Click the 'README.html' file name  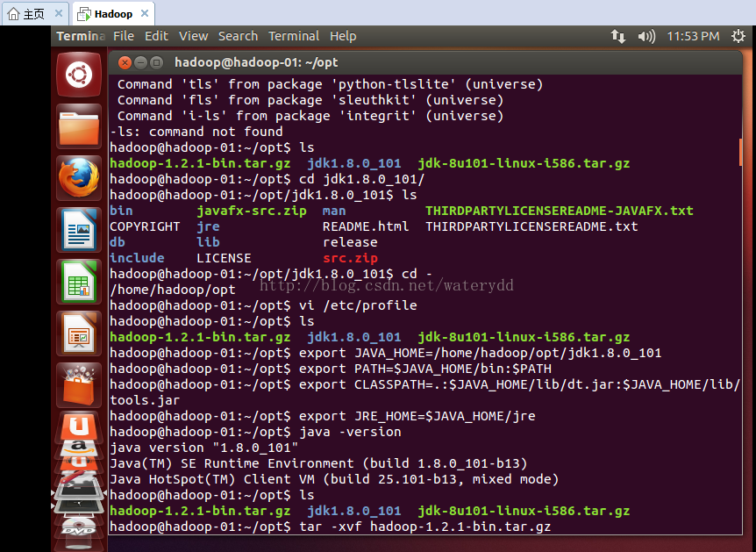click(366, 226)
